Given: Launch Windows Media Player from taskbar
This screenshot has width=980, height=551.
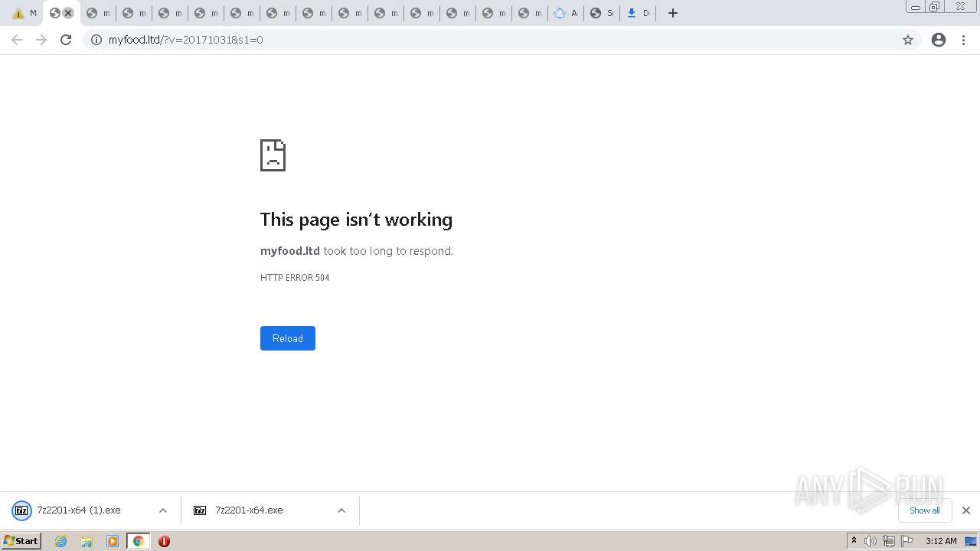Looking at the screenshot, I should (113, 541).
